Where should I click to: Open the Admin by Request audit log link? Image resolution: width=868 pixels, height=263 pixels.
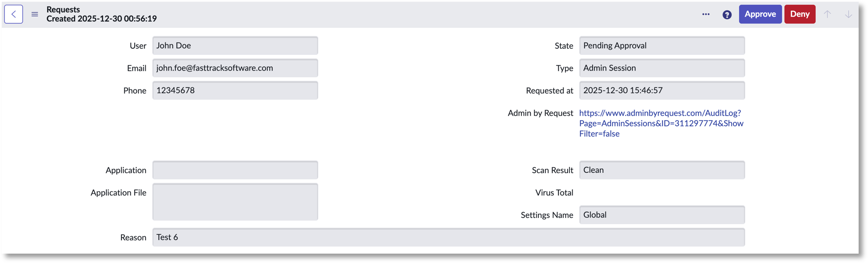pos(660,123)
